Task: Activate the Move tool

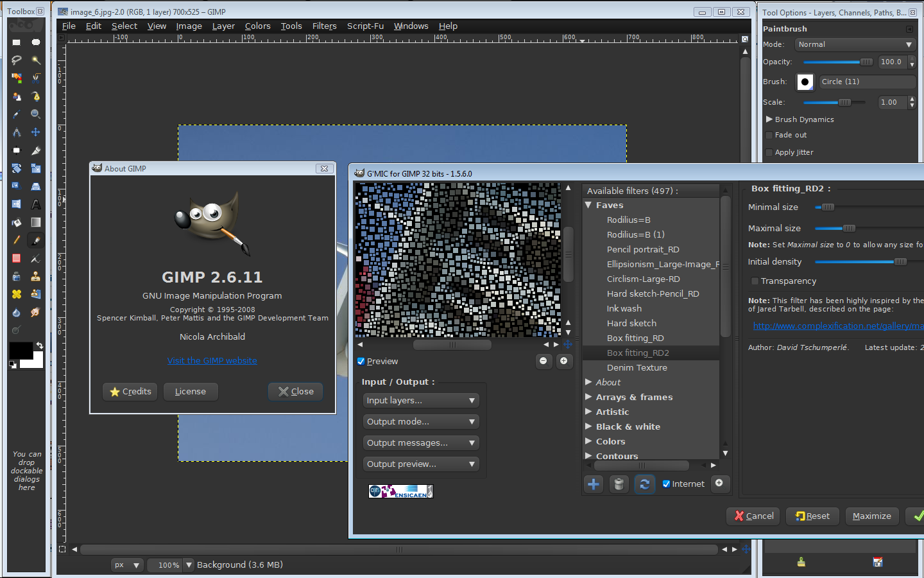Action: pos(36,132)
